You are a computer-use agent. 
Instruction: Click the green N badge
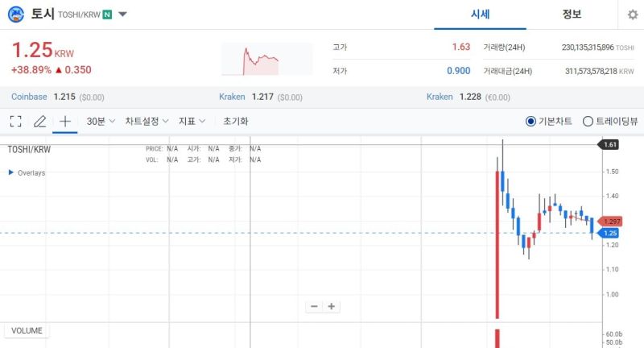107,14
